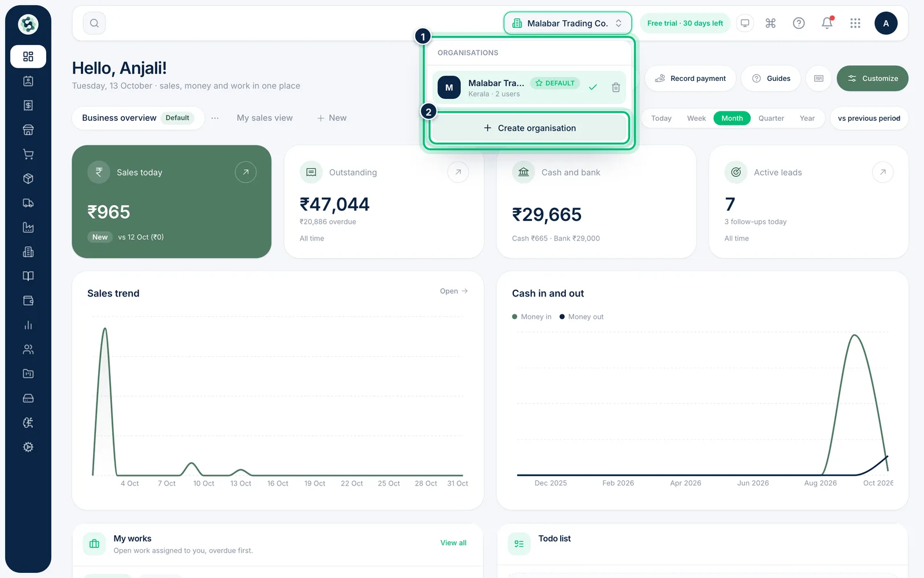Screen dimensions: 924x578
Task: Open the delivery truck icon in sidebar
Action: (28, 203)
